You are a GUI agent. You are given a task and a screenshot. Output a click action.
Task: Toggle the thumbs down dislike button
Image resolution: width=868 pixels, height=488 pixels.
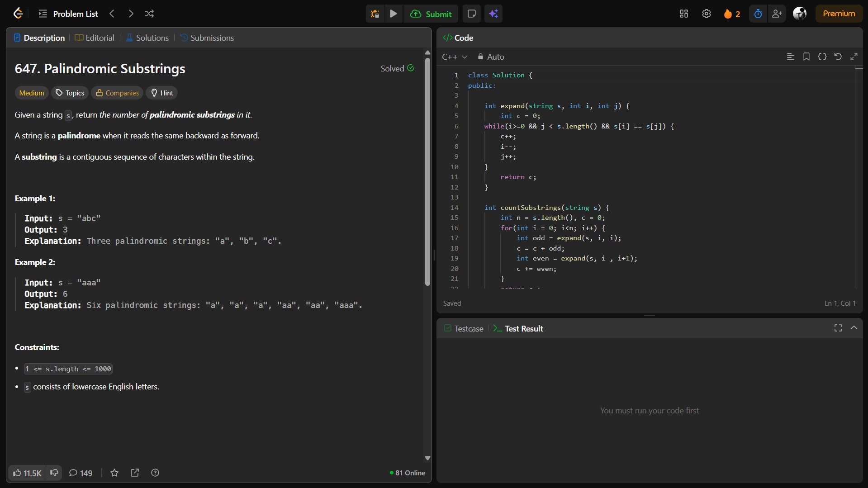coord(54,473)
